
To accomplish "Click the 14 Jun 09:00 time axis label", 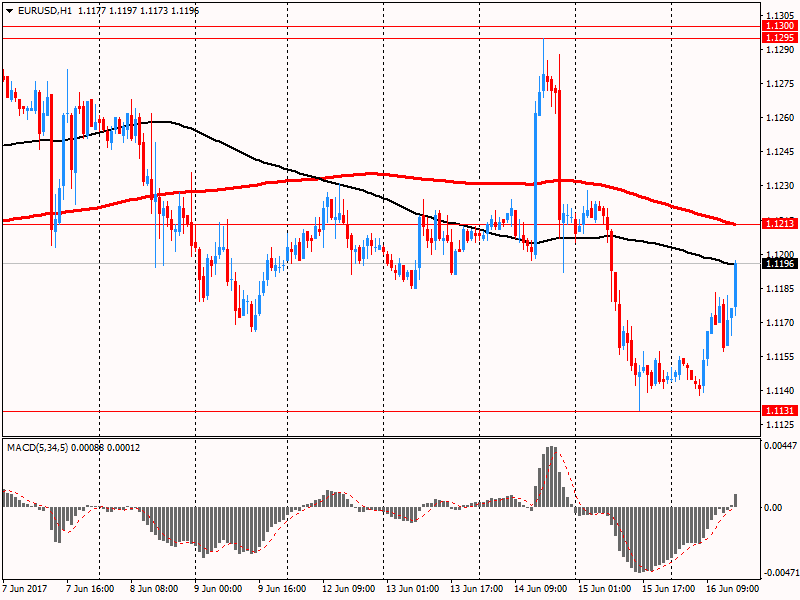I will coord(540,589).
